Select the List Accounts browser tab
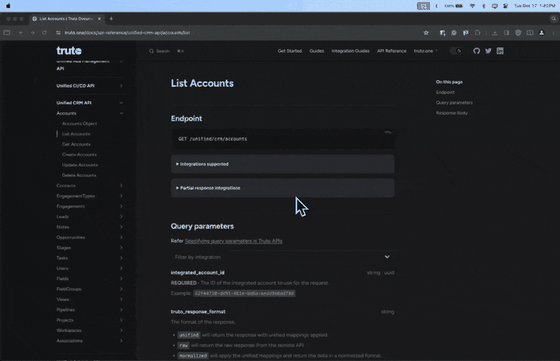The width and height of the screenshot is (560, 361). coord(67,19)
